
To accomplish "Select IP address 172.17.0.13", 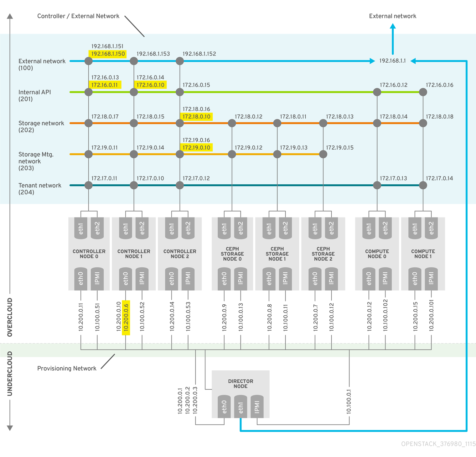I will (x=393, y=178).
